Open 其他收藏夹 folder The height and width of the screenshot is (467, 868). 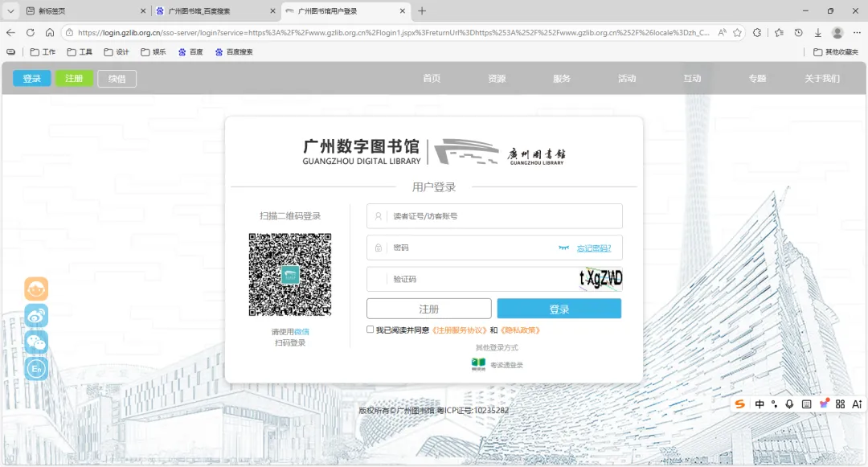point(835,52)
